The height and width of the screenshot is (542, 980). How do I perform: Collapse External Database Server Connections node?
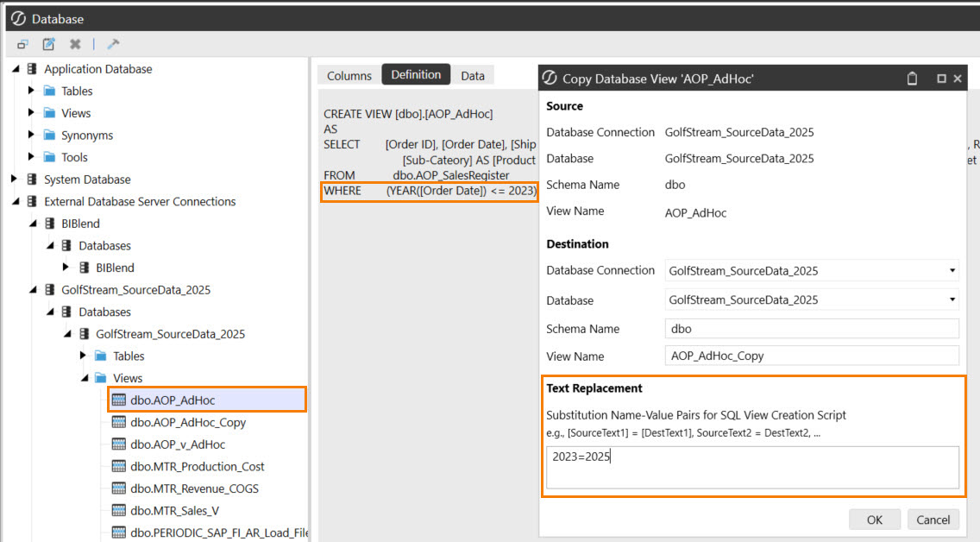pos(16,201)
